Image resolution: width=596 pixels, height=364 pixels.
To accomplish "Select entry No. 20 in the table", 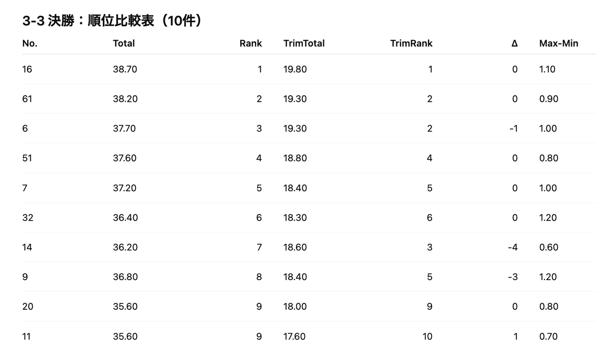I will point(28,307).
